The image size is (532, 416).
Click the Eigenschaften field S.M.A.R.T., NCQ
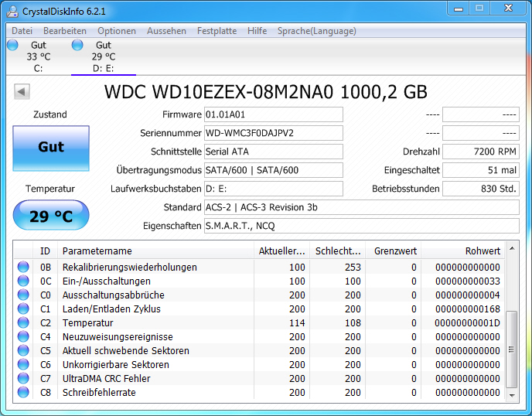click(362, 226)
